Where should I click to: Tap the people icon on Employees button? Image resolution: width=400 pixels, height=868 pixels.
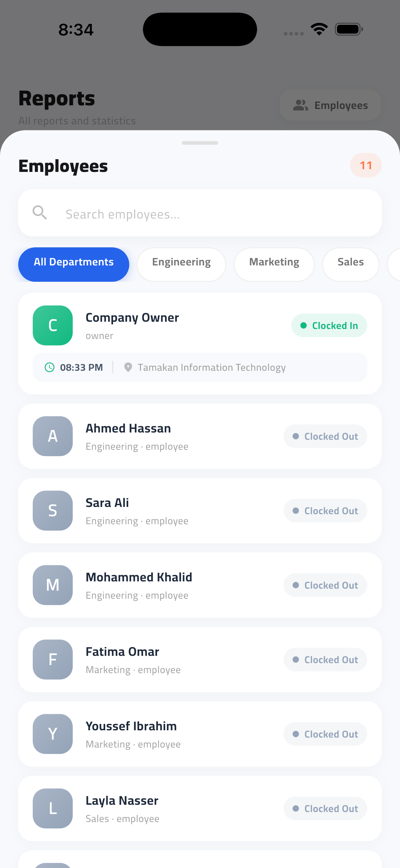(300, 105)
